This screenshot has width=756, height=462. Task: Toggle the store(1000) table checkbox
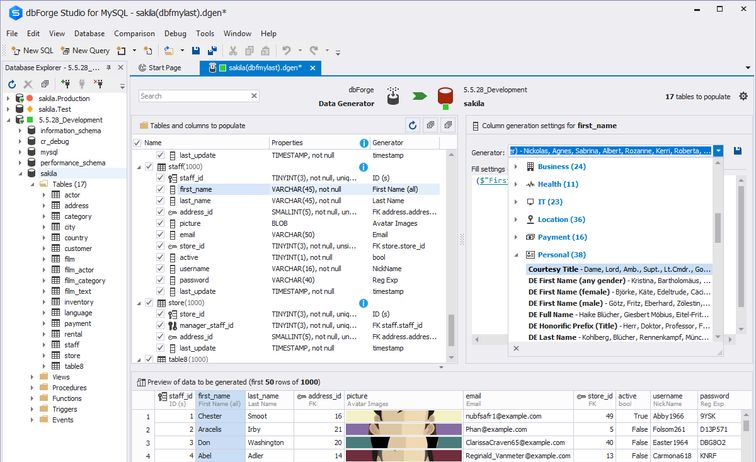pos(149,303)
